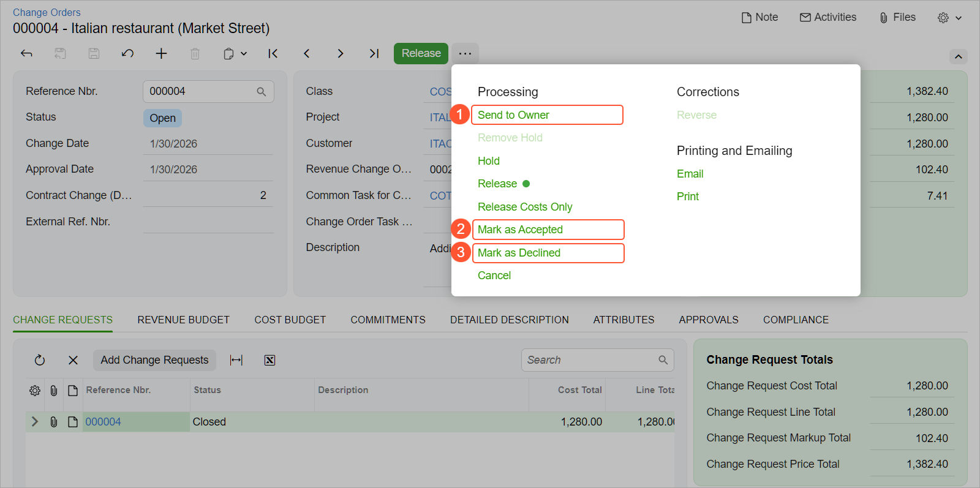This screenshot has height=488, width=980.
Task: Click grid header notes icon
Action: [73, 390]
